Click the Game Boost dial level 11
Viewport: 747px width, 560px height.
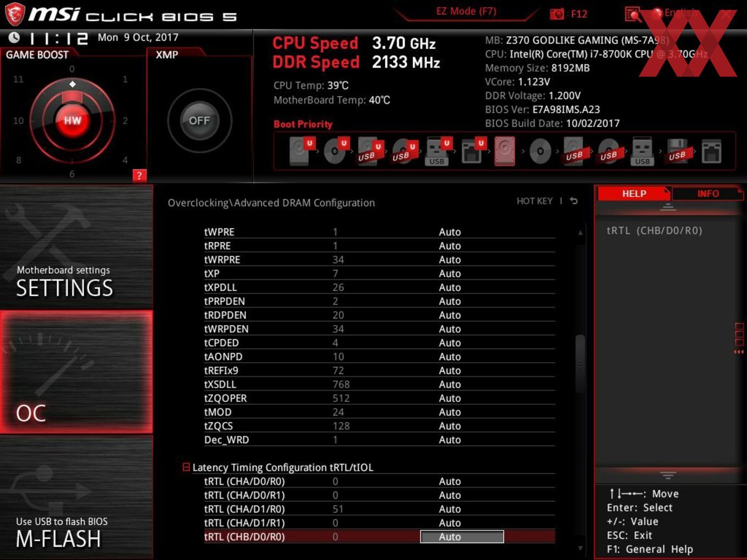[18, 79]
